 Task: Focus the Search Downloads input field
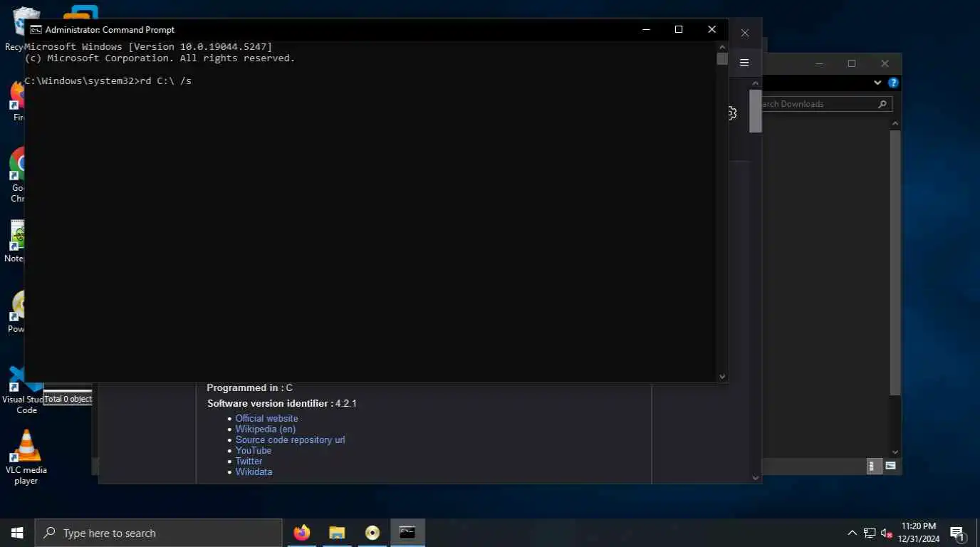pyautogui.click(x=818, y=104)
